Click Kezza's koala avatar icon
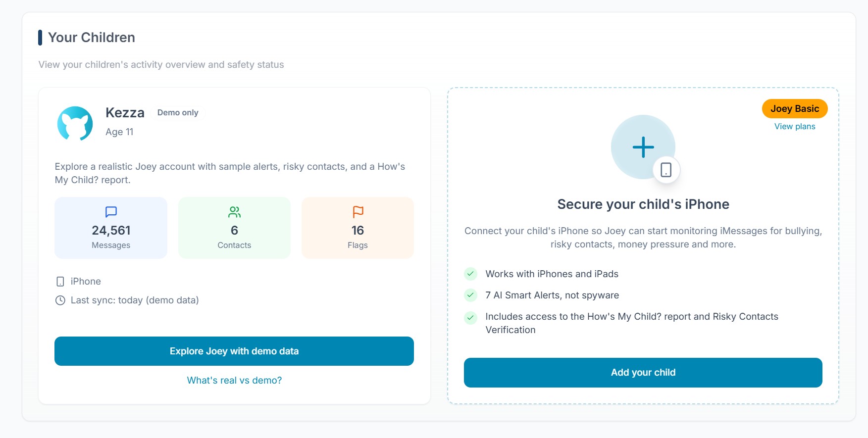868x438 pixels. [75, 123]
